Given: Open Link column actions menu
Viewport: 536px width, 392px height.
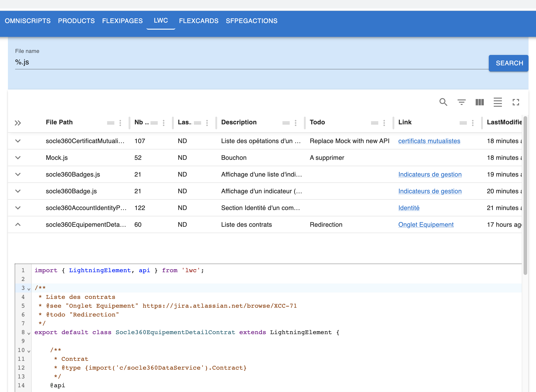Looking at the screenshot, I should coord(473,123).
